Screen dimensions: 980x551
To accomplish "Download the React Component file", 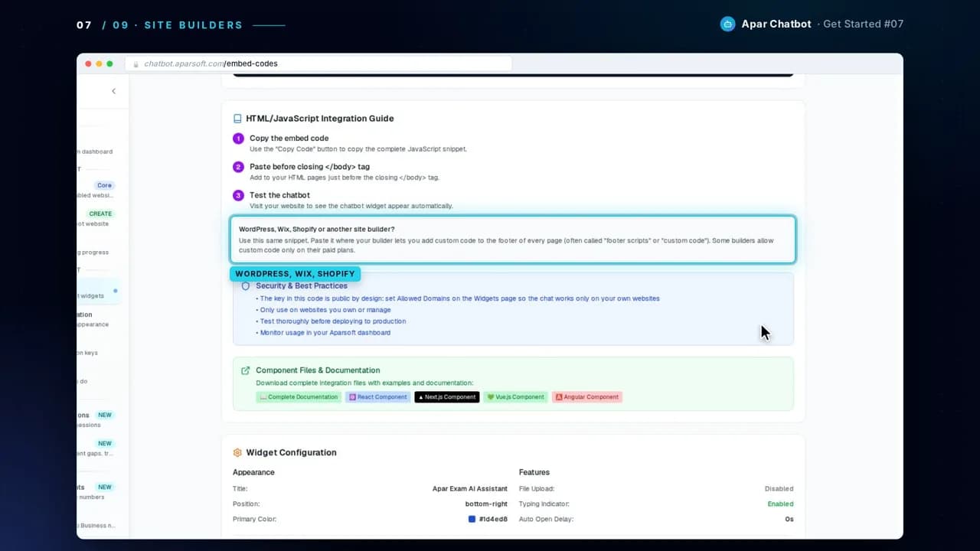I will tap(378, 397).
